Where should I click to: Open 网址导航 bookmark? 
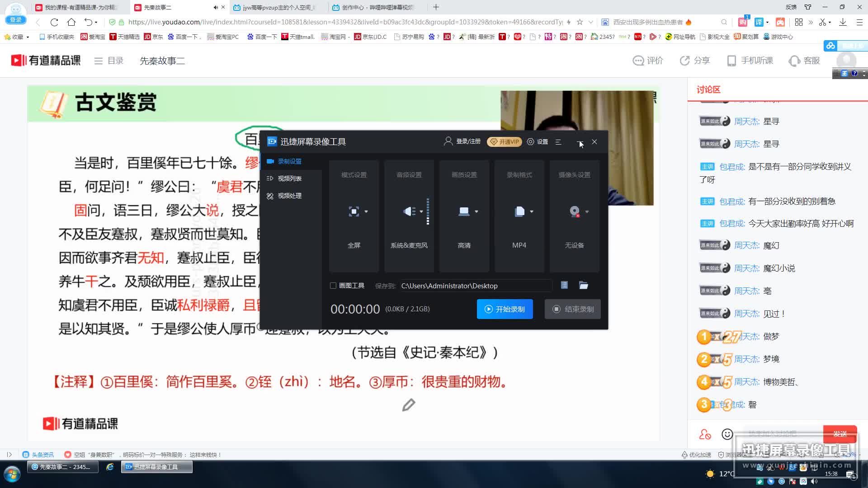[680, 37]
